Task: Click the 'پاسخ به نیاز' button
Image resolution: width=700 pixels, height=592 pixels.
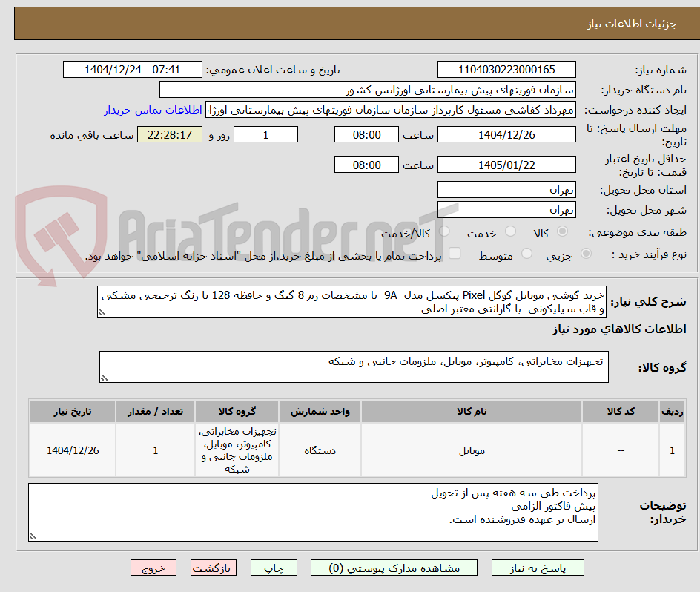Action: tap(538, 568)
